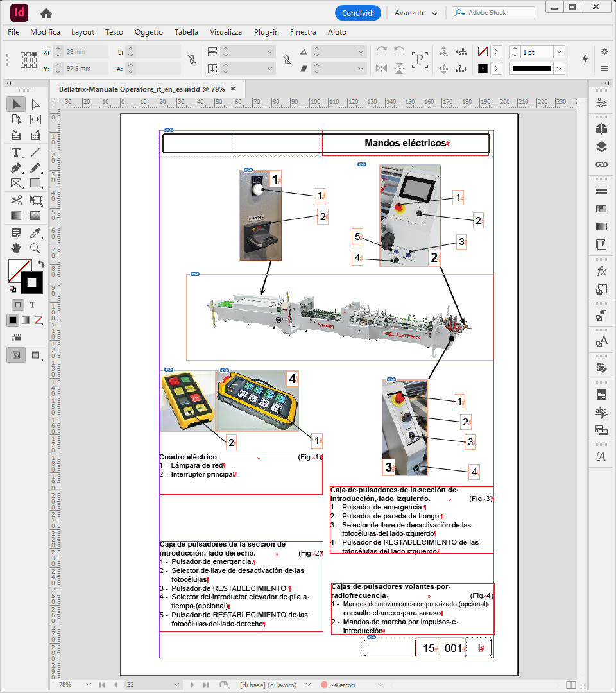The height and width of the screenshot is (693, 616).
Task: Open the preflight profile dropdown
Action: (x=308, y=684)
